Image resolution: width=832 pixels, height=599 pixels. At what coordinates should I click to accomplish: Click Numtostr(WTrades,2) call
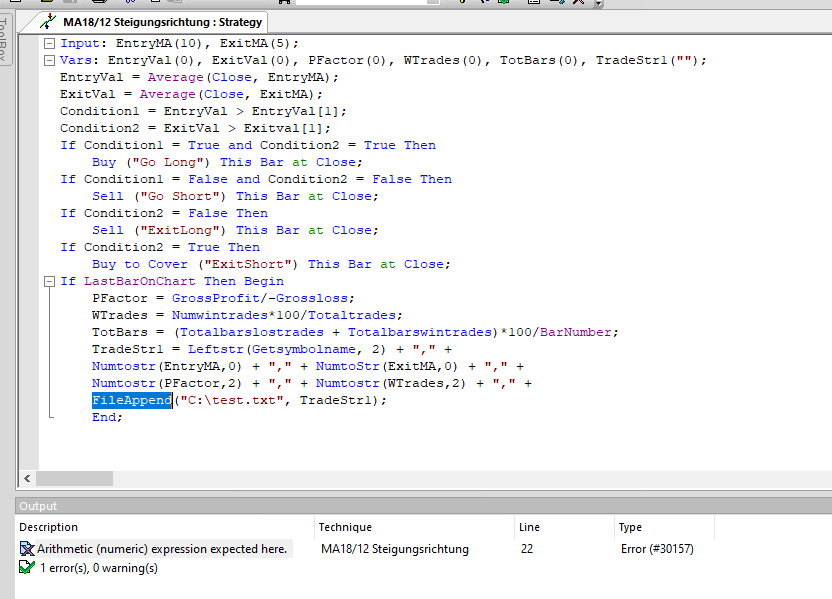391,383
